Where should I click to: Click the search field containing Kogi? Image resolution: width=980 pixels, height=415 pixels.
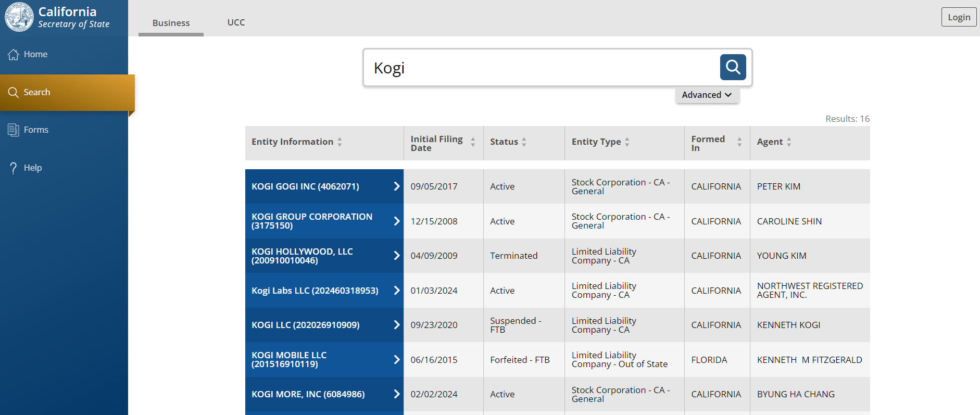[542, 68]
